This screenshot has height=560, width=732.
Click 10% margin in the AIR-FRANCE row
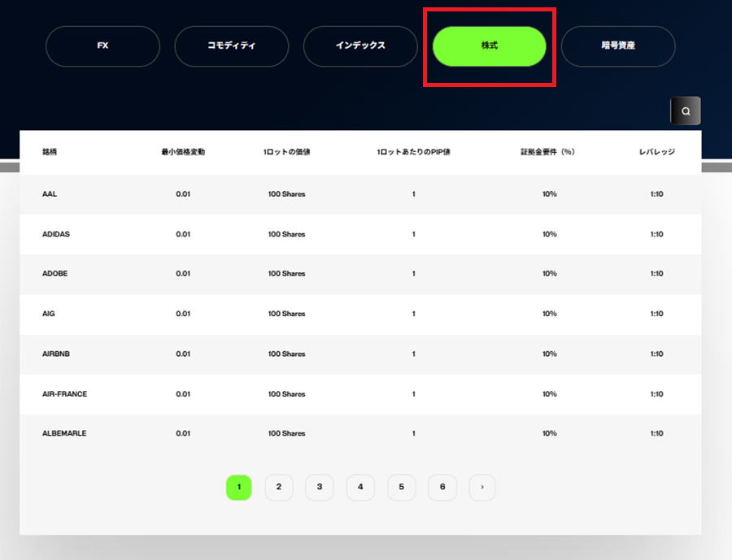(x=550, y=394)
